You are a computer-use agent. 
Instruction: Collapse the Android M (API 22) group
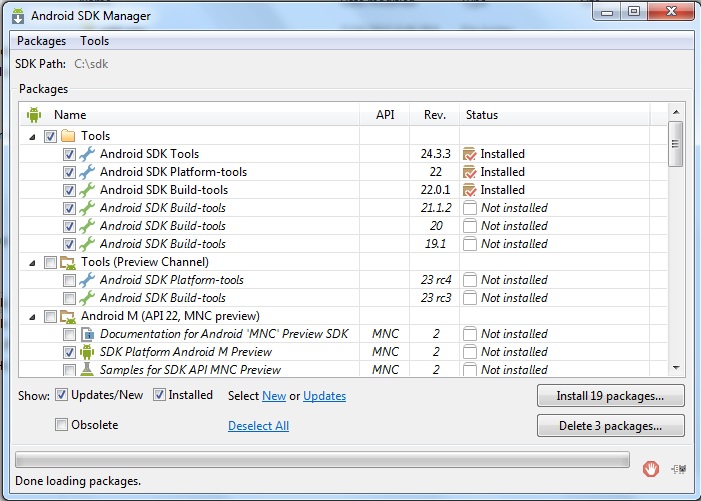[34, 317]
